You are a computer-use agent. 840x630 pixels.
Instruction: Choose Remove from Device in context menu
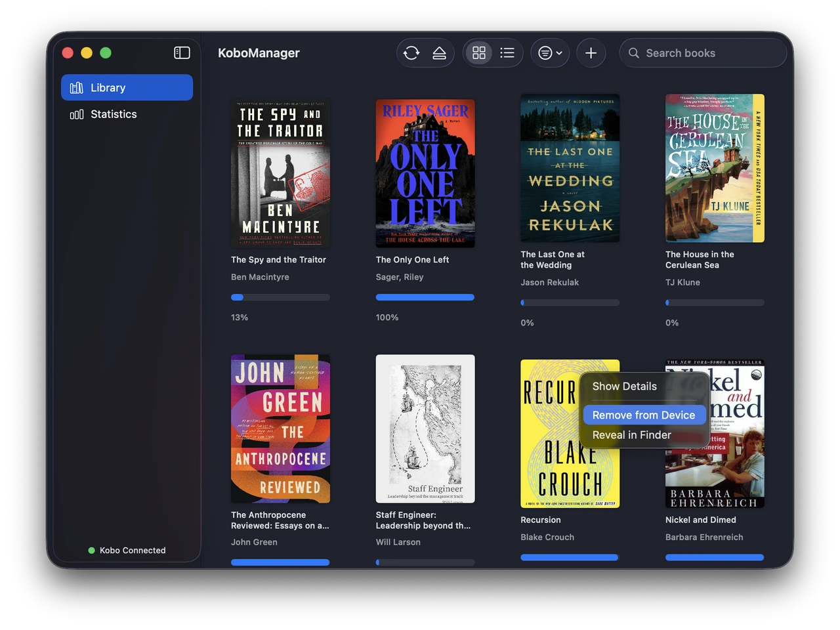pos(644,415)
